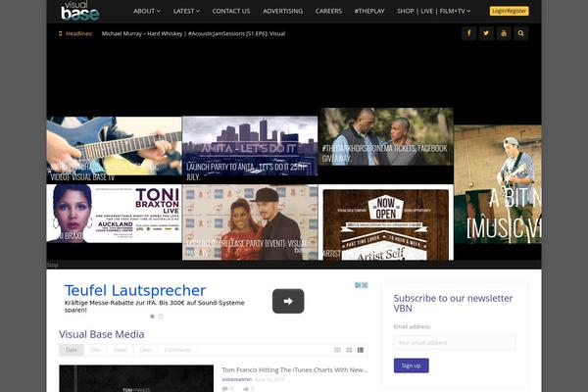Click the visbaseadmin author link
588x392 pixels.
click(236, 379)
